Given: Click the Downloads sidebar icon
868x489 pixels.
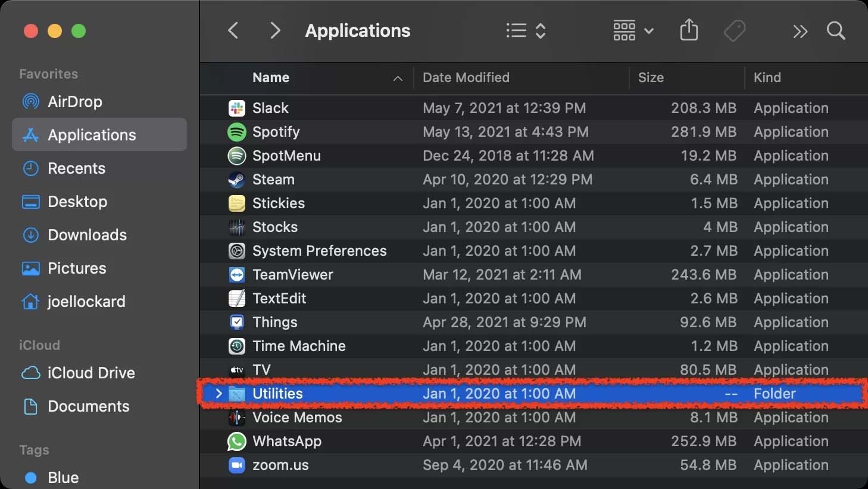Looking at the screenshot, I should point(30,235).
